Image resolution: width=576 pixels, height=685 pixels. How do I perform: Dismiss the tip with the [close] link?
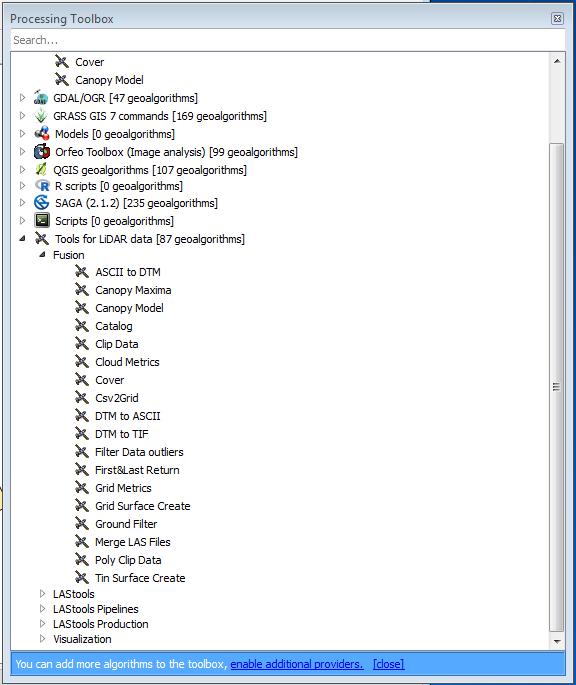tap(389, 664)
